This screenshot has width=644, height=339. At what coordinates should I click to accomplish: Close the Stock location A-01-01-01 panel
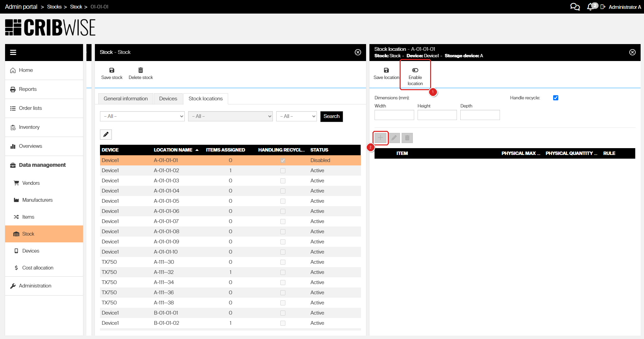click(632, 52)
